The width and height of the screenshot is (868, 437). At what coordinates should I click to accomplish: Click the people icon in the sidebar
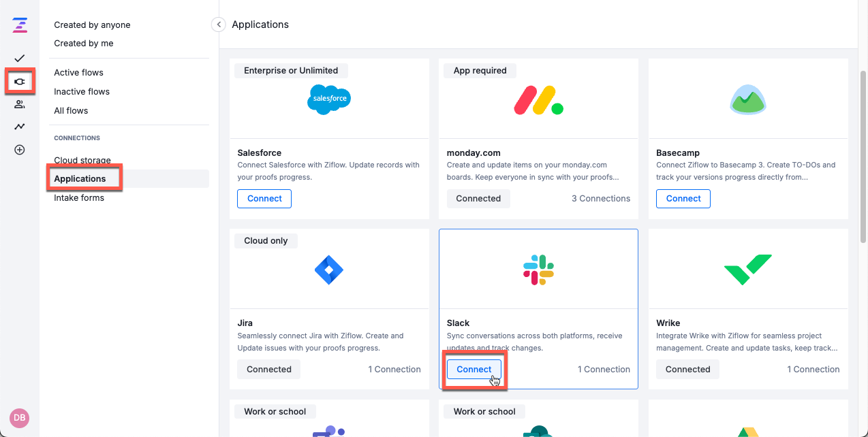(19, 103)
